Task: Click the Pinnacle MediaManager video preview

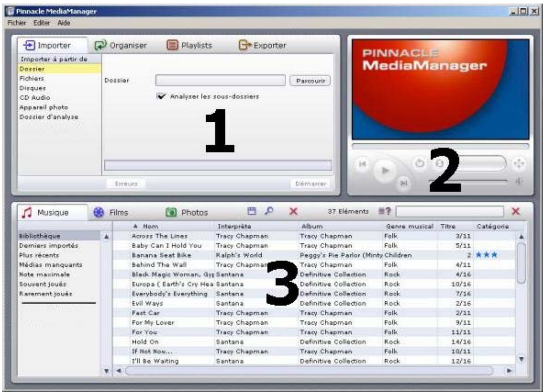Action: pyautogui.click(x=440, y=89)
